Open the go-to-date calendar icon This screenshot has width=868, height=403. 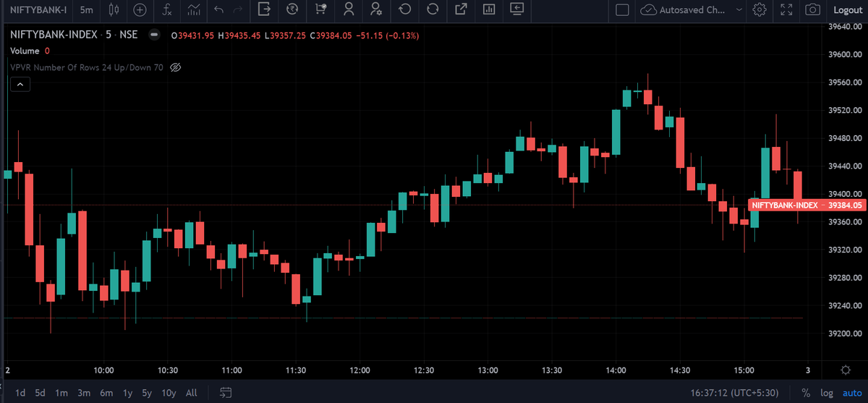click(226, 393)
